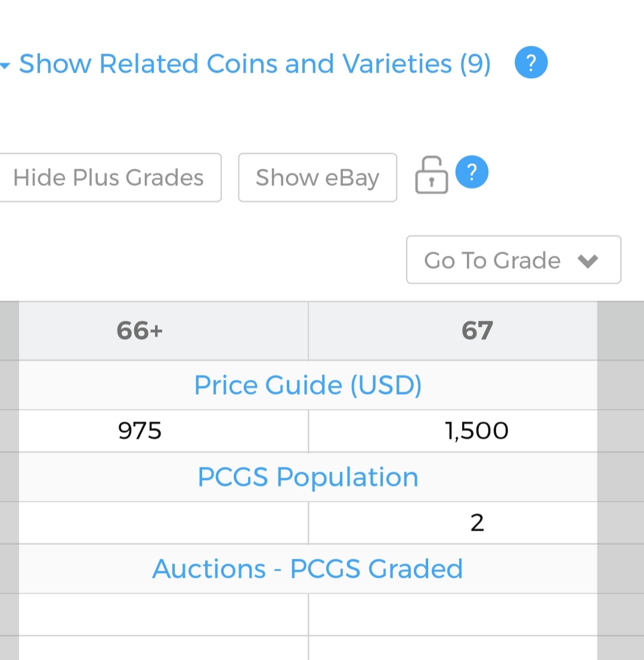Screen dimensions: 644x660
Task: Expand Show Related Coins and Varieties (9)
Action: pyautogui.click(x=255, y=64)
